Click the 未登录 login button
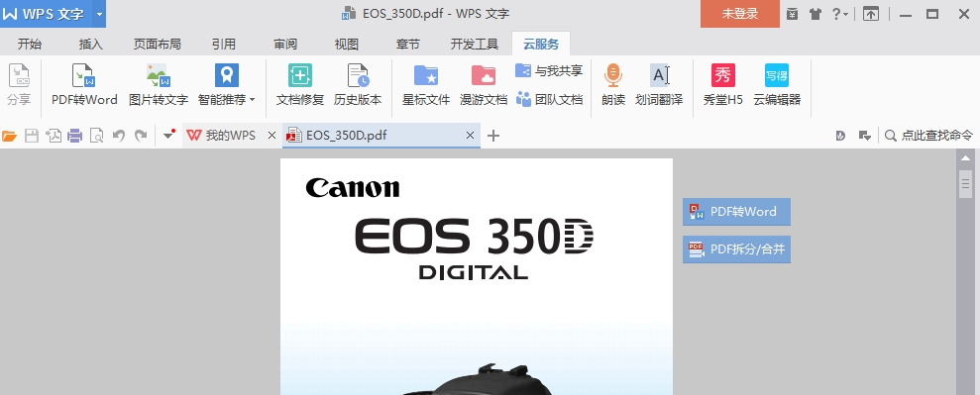The height and width of the screenshot is (395, 980). tap(740, 14)
